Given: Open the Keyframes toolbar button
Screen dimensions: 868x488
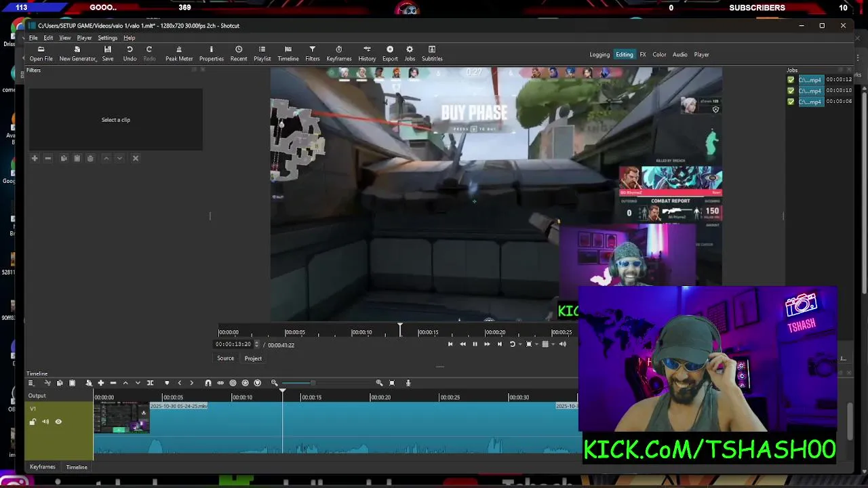Looking at the screenshot, I should [x=339, y=54].
